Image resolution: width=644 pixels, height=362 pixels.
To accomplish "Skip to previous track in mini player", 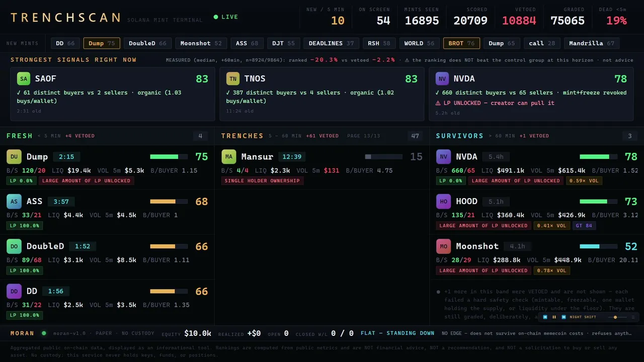I will (545, 317).
